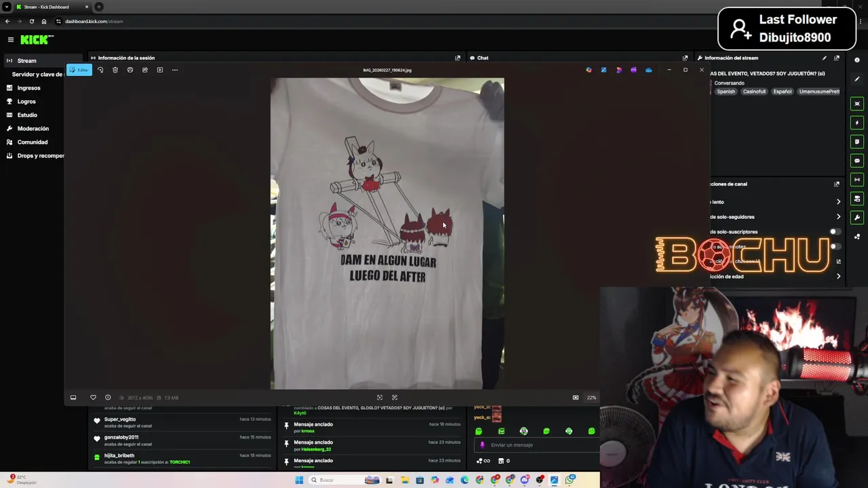Image resolution: width=868 pixels, height=488 pixels.
Task: Pop out the Acciones de canal panel
Action: coord(837,184)
